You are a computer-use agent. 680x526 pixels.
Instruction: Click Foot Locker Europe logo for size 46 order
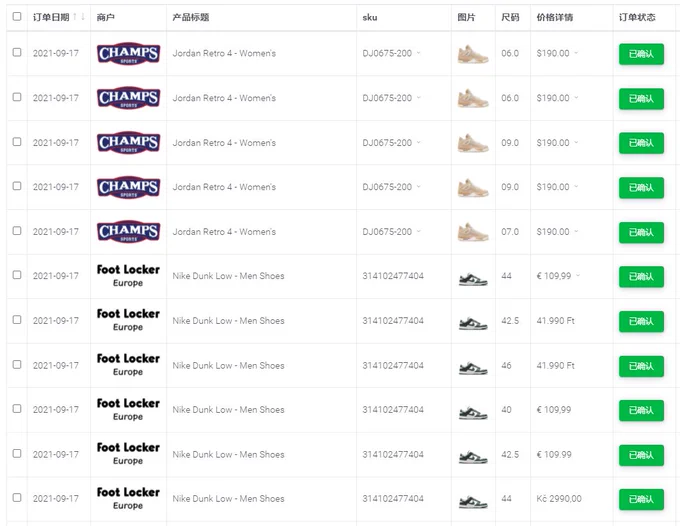(x=128, y=365)
